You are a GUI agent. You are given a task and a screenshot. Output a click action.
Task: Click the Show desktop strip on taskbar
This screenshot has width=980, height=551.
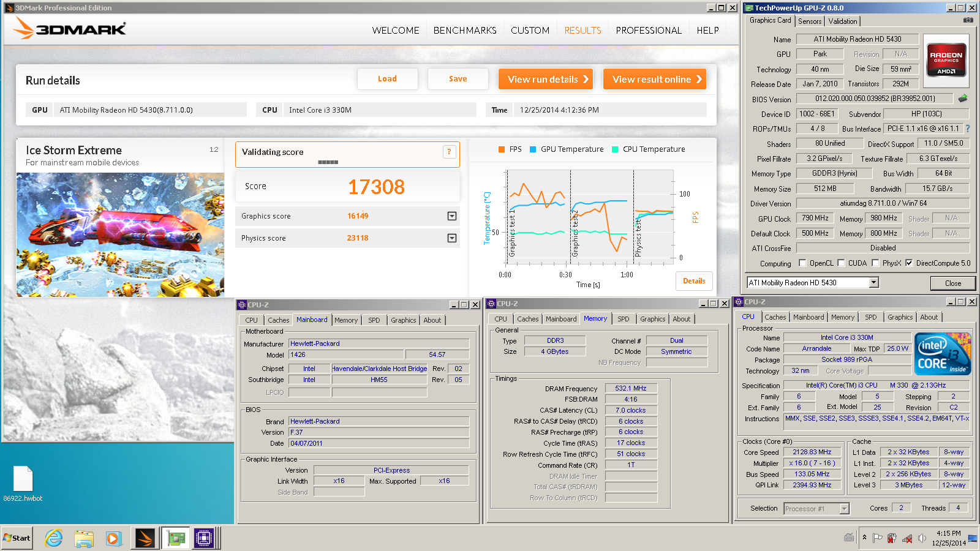973,538
